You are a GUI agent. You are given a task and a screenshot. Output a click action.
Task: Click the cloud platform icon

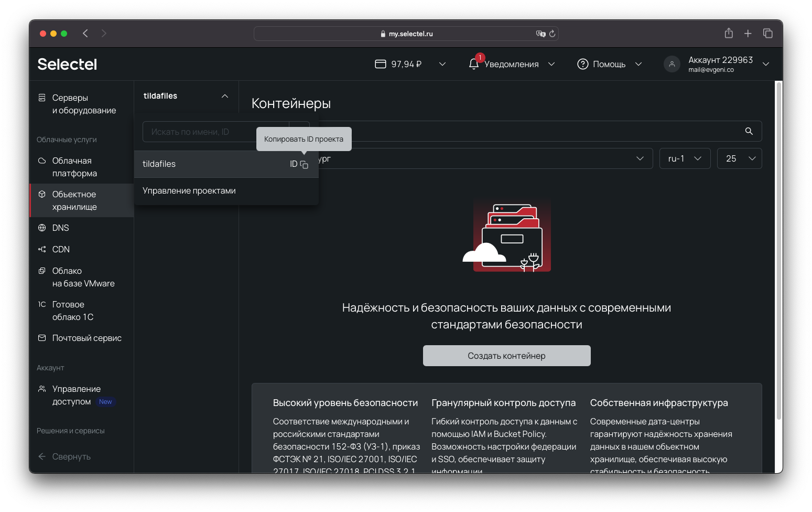point(42,161)
